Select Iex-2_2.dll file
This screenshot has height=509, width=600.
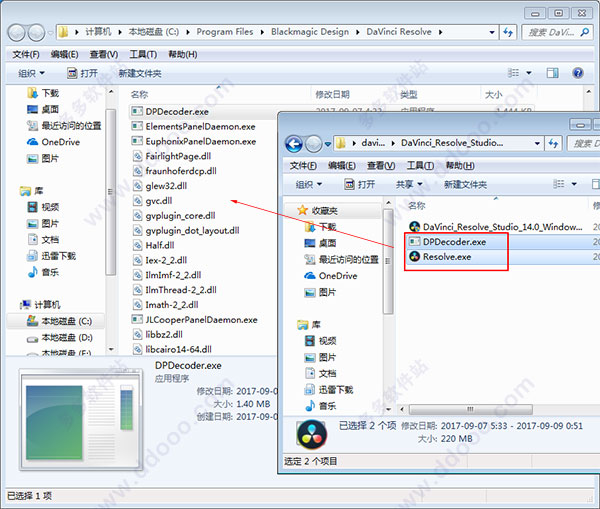[160, 260]
